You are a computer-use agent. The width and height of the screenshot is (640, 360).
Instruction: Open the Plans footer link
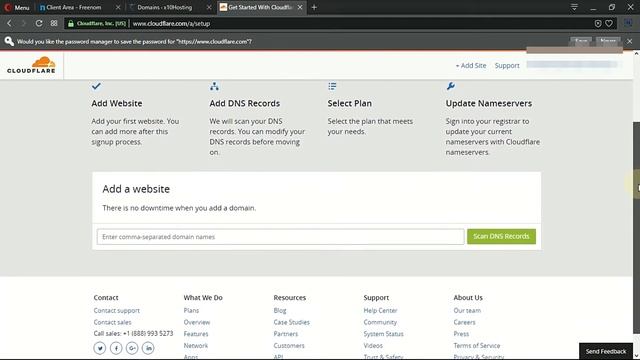coord(191,311)
